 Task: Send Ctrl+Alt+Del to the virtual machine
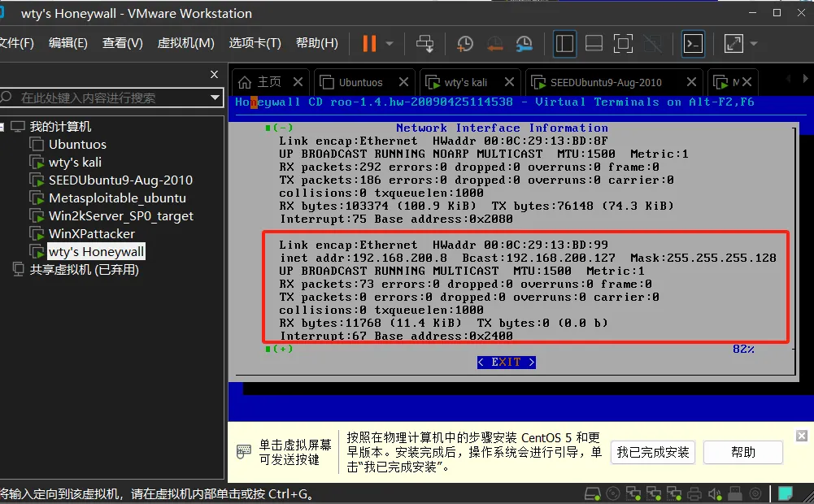(424, 44)
